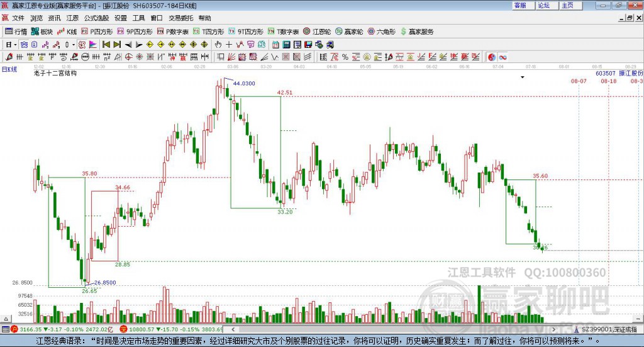Open the P数字表 tool

pos(172,31)
